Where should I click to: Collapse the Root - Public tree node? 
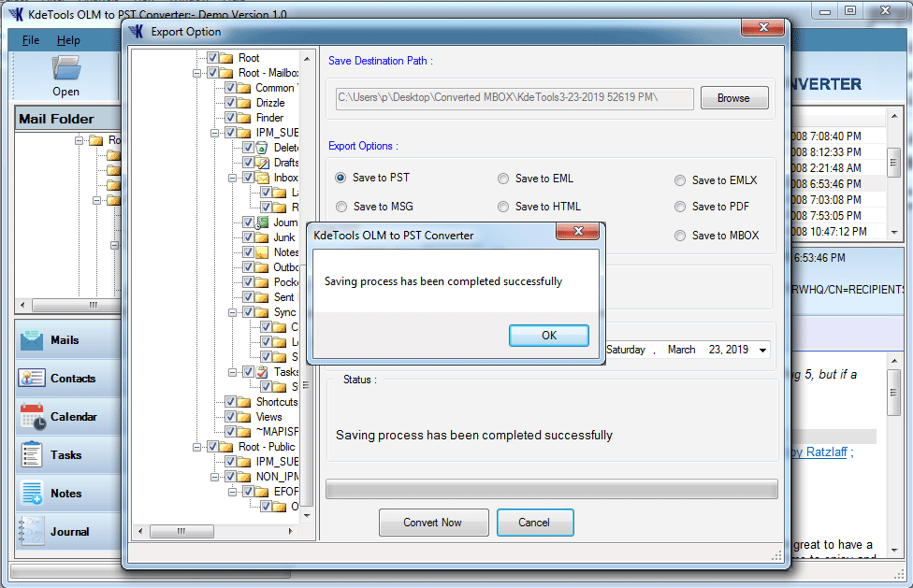point(196,447)
